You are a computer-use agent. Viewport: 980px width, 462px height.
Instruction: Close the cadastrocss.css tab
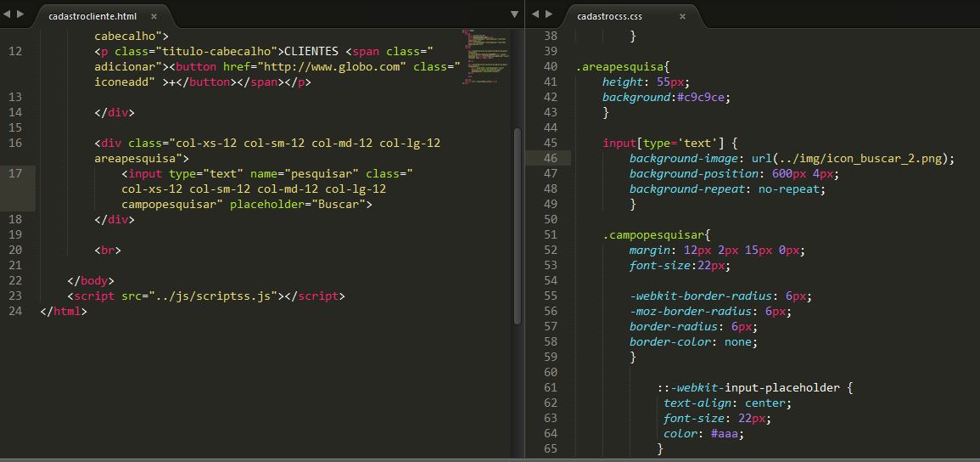[682, 16]
